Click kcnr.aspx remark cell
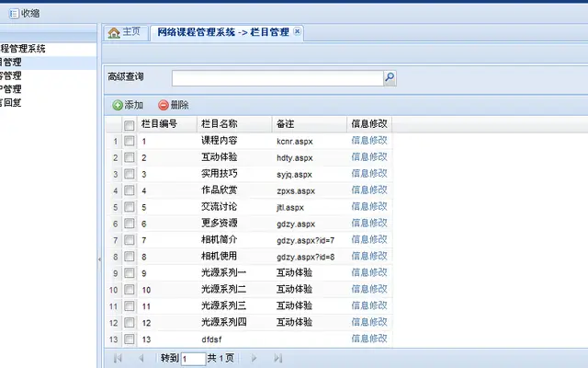 pos(295,142)
